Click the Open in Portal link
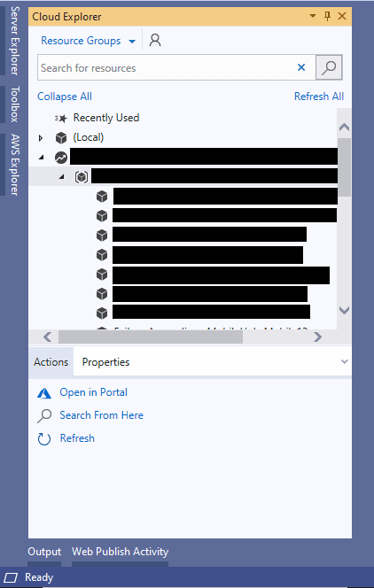Screen dimensions: 374x588 click(x=93, y=392)
